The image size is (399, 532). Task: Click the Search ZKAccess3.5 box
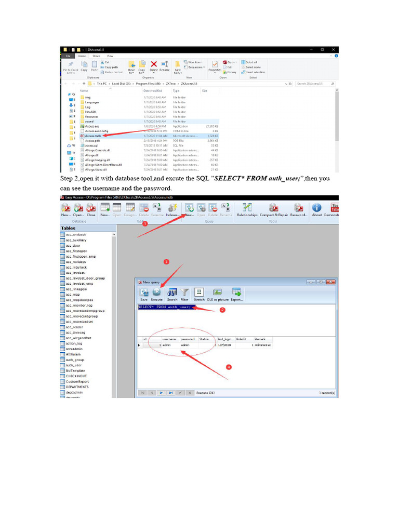tap(315, 84)
